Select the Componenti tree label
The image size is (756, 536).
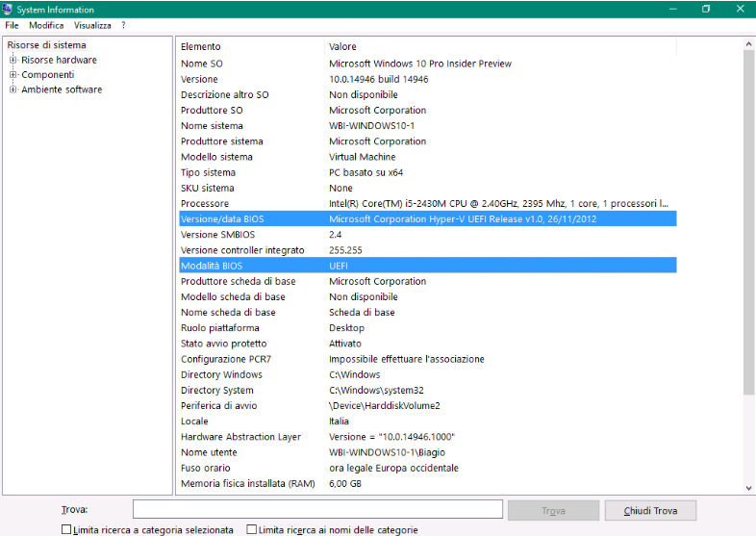click(x=48, y=75)
